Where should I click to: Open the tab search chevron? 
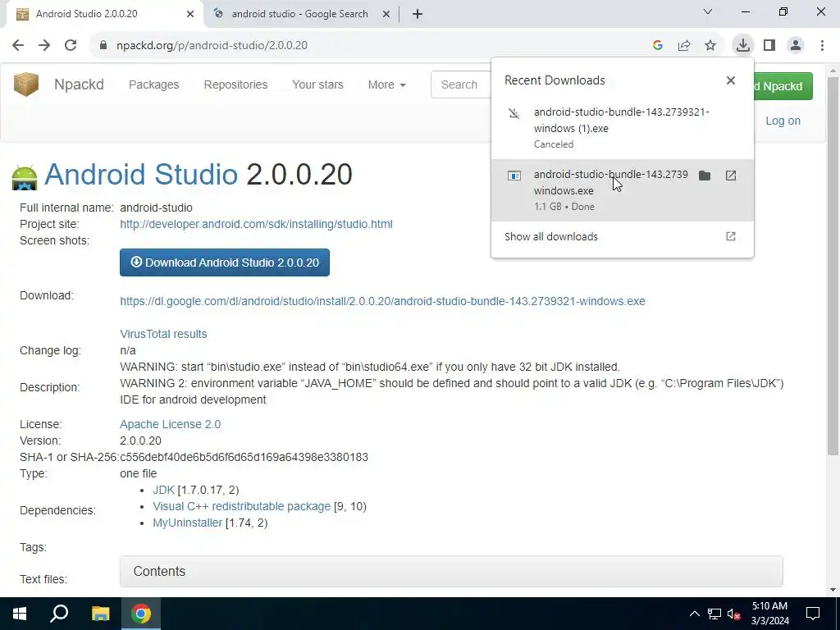click(x=708, y=11)
